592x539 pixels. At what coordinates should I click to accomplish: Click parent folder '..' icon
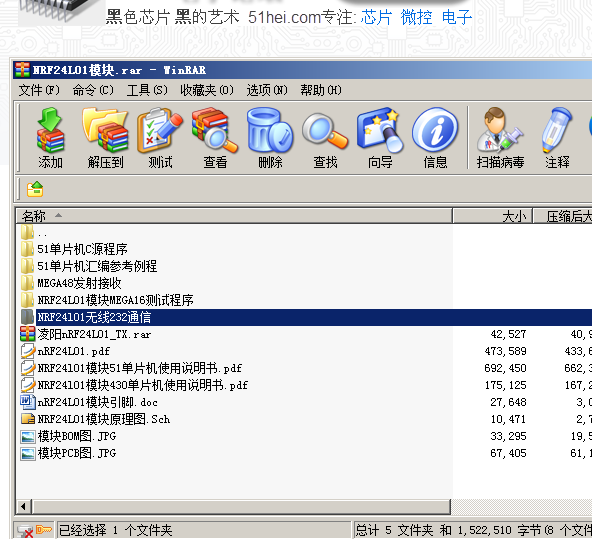(x=27, y=232)
